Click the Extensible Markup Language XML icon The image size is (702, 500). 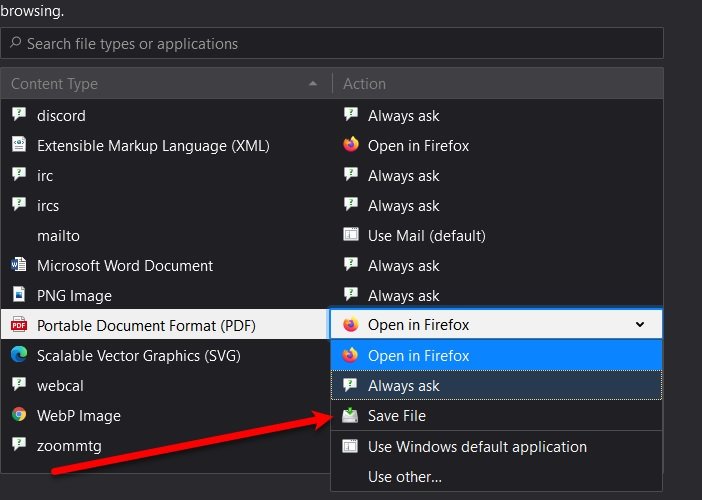coord(19,145)
